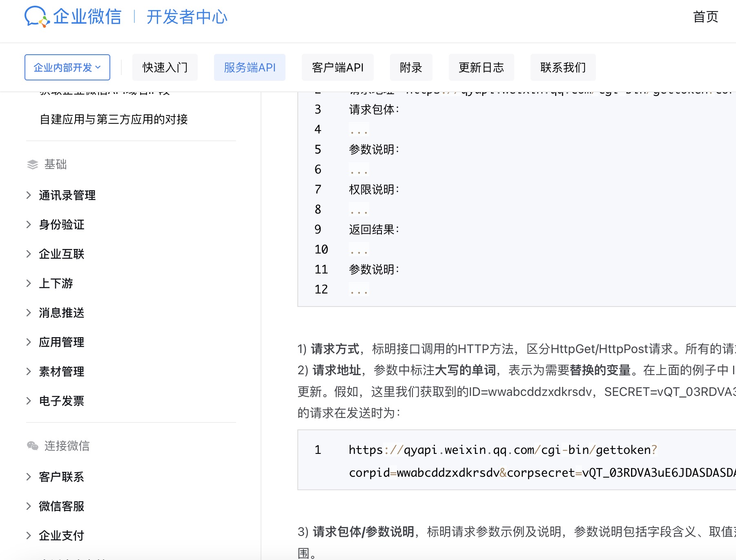Go to 首页 link

click(x=705, y=17)
